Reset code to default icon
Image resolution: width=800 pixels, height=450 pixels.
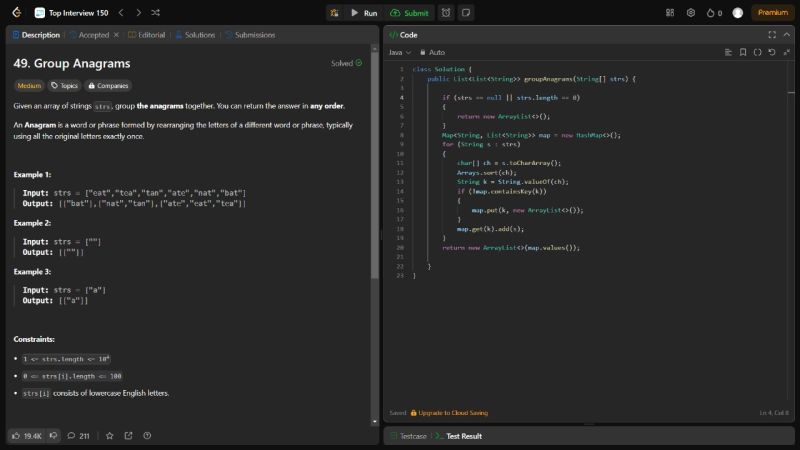772,53
